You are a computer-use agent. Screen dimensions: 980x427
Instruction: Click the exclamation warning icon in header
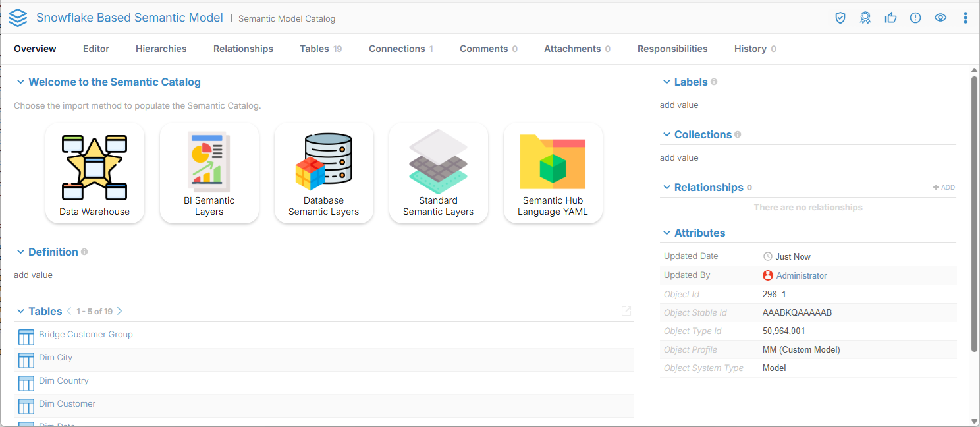tap(915, 18)
